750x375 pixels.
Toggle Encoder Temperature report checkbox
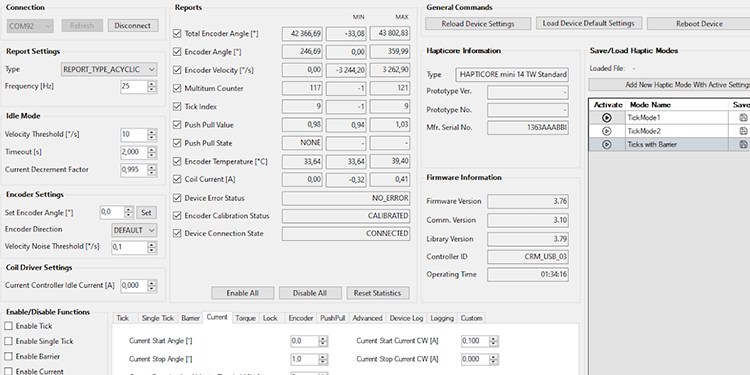pos(177,161)
